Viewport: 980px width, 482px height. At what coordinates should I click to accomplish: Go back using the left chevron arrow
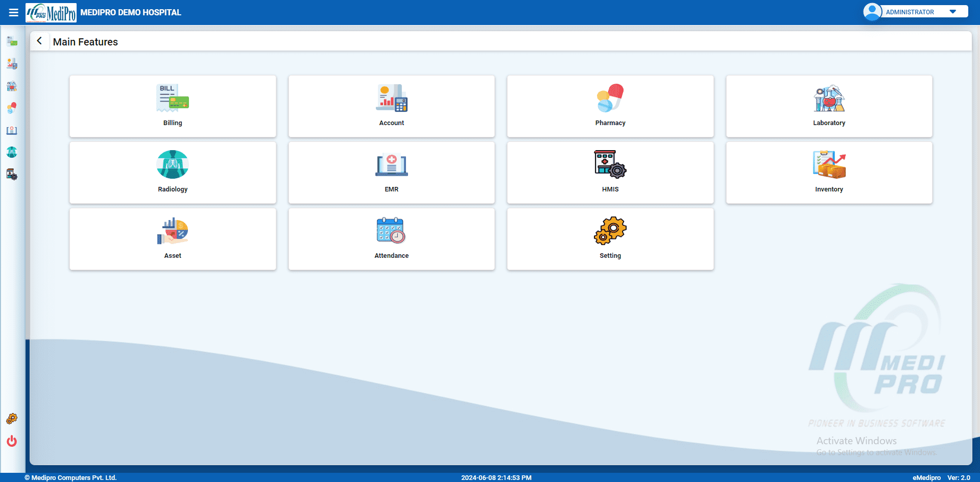click(x=40, y=41)
